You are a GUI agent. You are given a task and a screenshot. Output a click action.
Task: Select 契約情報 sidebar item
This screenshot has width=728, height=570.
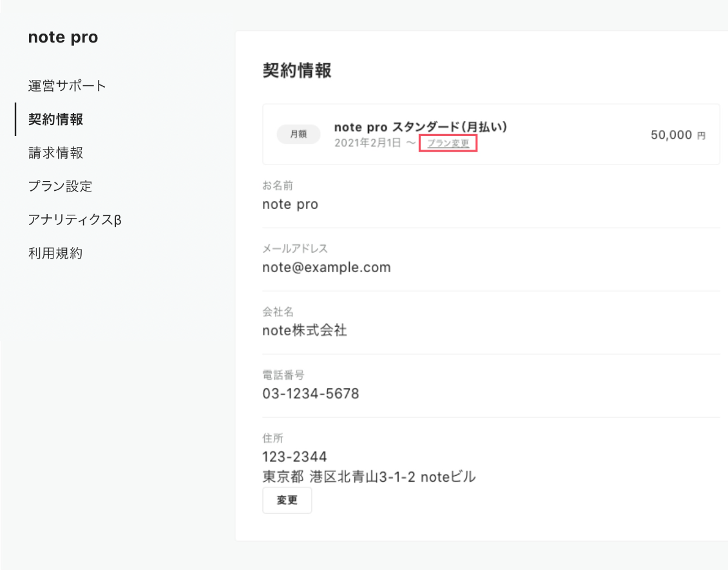pyautogui.click(x=55, y=119)
